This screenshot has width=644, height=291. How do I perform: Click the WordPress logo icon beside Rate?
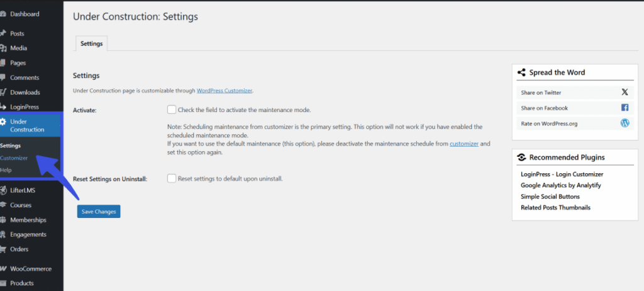[x=625, y=123]
